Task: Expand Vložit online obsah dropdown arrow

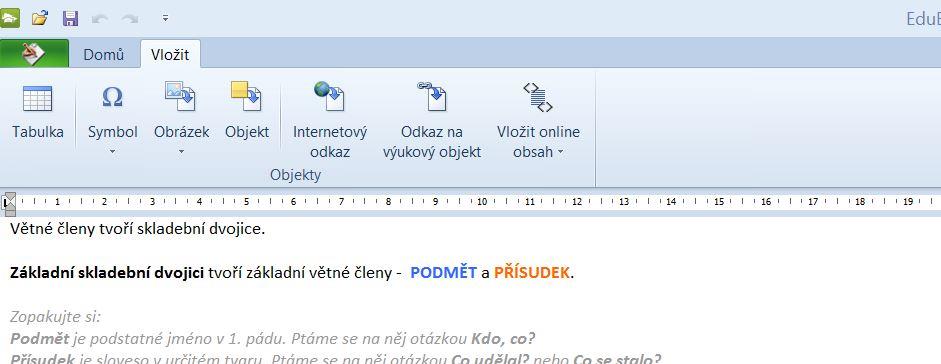Action: pos(561,152)
